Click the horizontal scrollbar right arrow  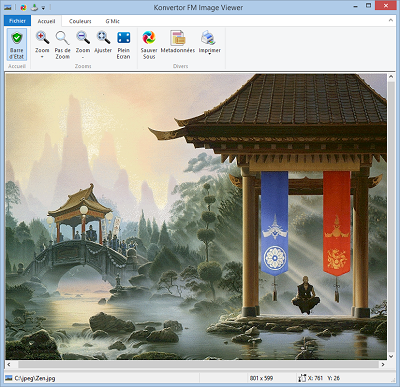click(383, 365)
